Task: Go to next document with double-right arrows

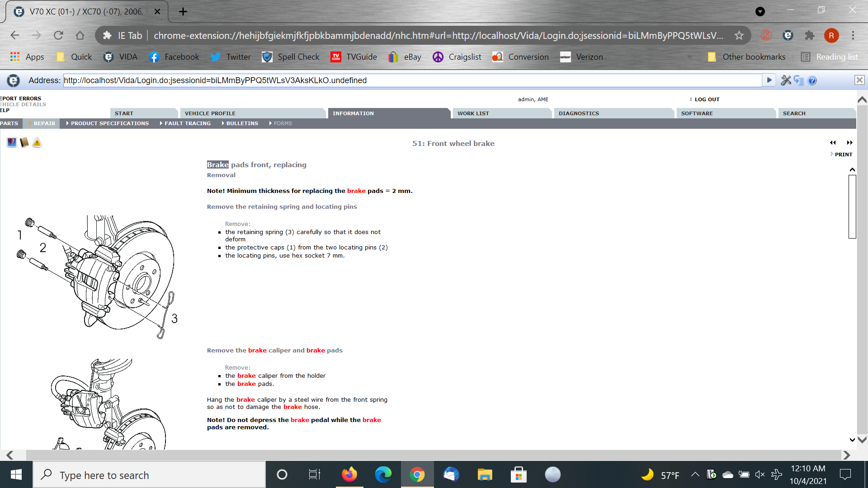Action: point(849,143)
